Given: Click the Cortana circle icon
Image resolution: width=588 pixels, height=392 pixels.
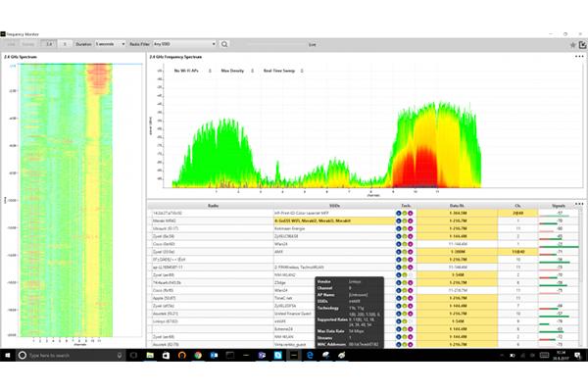Looking at the screenshot, I should 23,355.
